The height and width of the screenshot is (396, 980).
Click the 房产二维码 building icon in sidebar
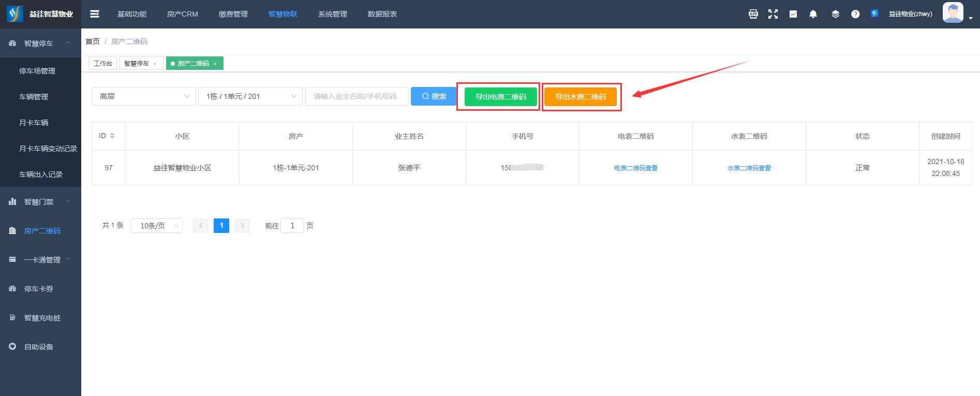(x=12, y=231)
